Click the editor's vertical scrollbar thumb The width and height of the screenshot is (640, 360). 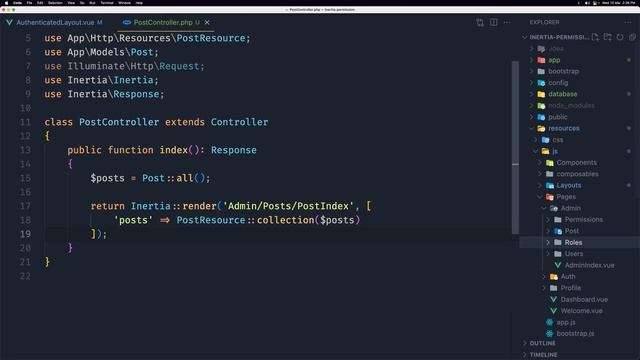pos(516,148)
